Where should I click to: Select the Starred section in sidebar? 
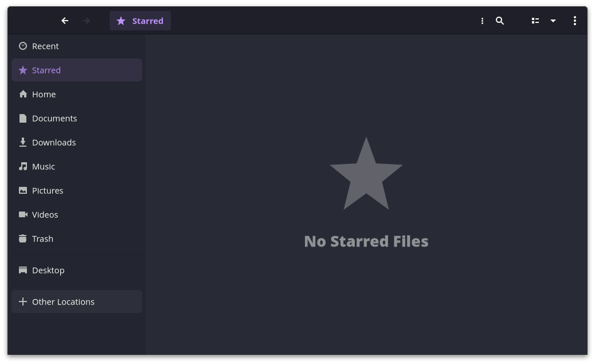click(46, 70)
